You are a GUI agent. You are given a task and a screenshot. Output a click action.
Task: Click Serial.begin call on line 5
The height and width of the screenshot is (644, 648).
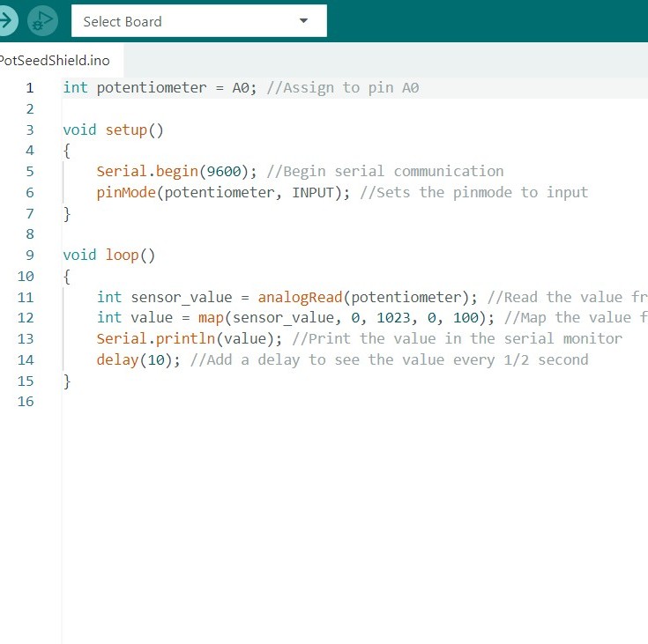[x=147, y=172]
